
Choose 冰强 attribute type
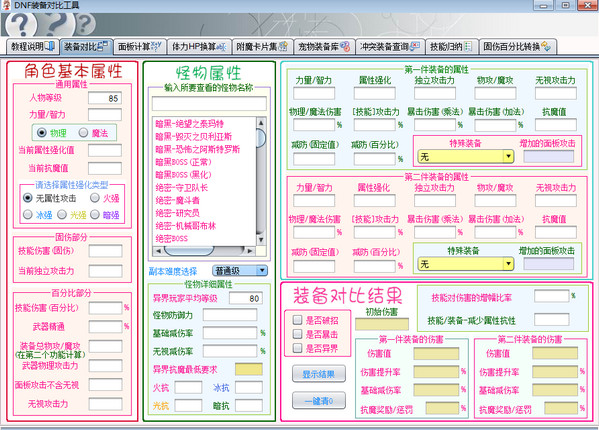click(x=28, y=215)
